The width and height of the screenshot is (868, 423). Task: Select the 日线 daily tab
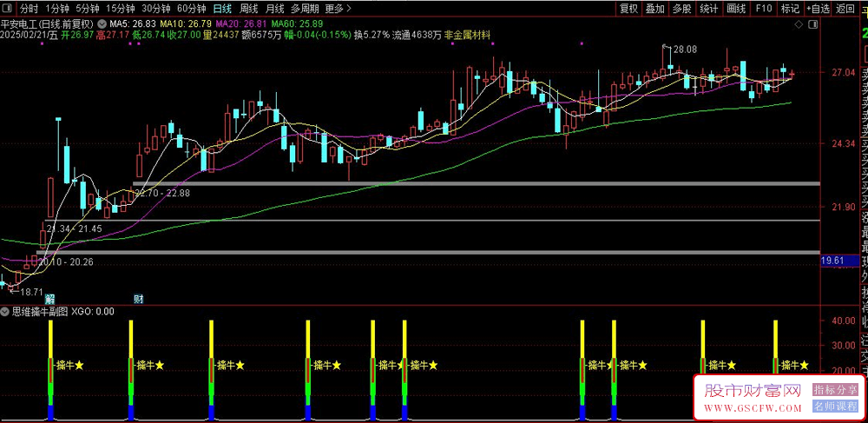click(223, 9)
